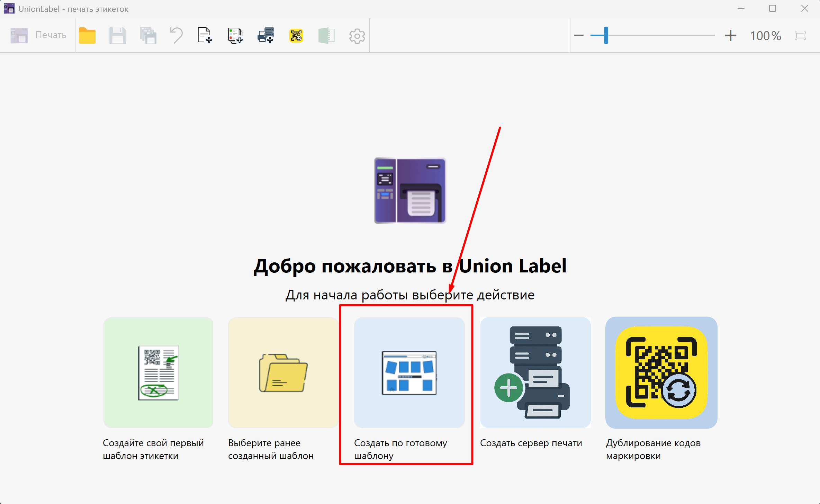820x504 pixels.
Task: Click the multiple floppy disks save-all icon
Action: pyautogui.click(x=148, y=36)
